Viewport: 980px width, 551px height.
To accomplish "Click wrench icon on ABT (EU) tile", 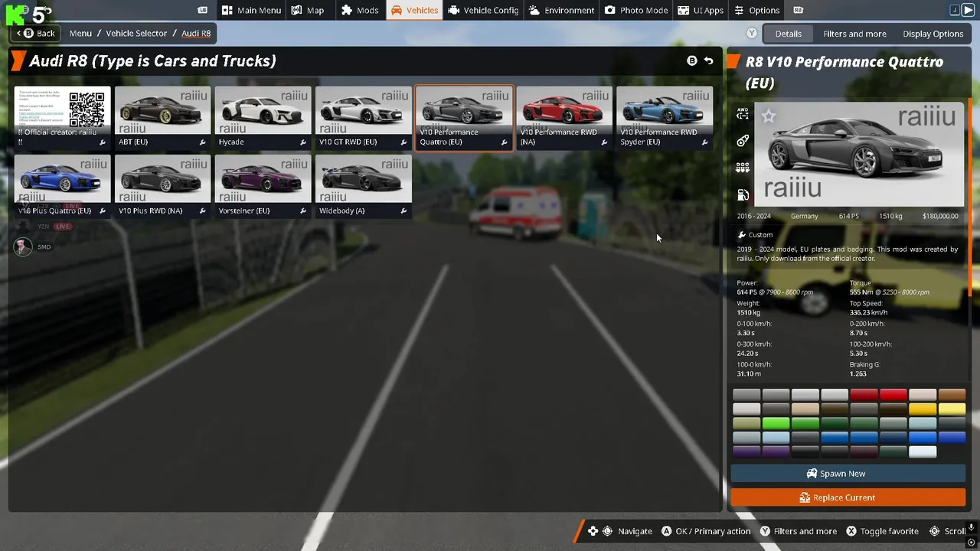I will pos(203,142).
